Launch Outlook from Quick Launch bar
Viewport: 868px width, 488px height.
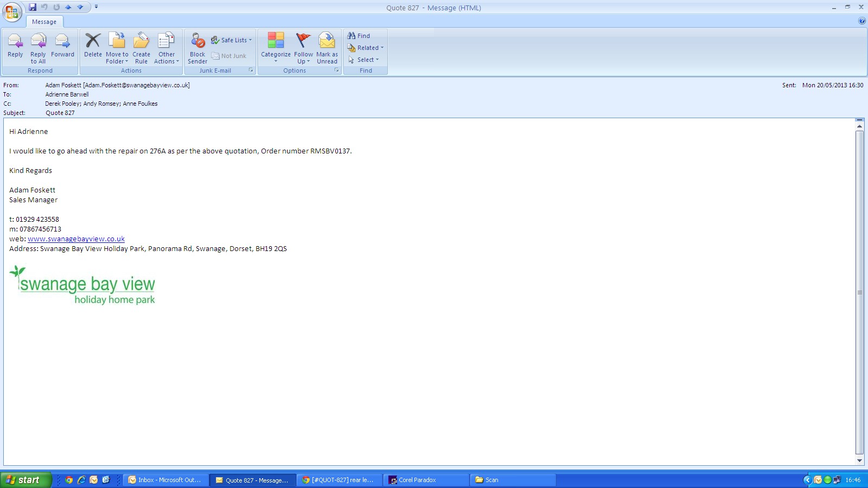[x=94, y=480]
